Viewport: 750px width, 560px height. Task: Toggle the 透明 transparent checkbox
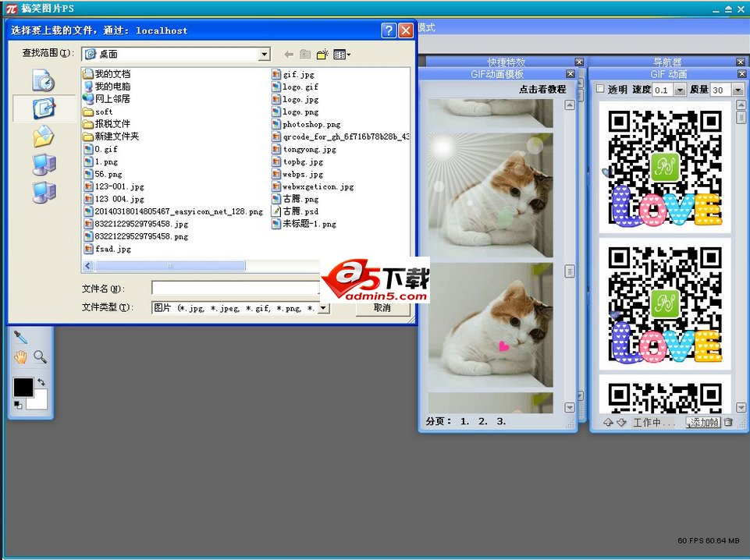pos(600,89)
